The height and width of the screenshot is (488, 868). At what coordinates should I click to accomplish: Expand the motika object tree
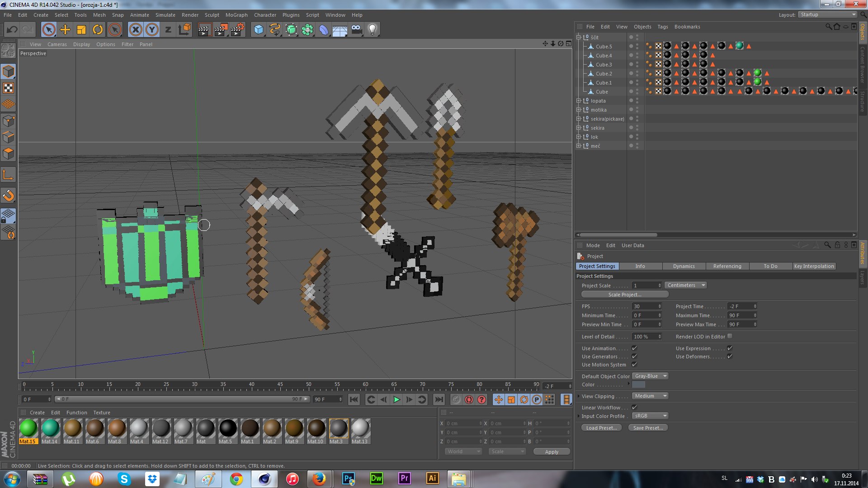(578, 109)
